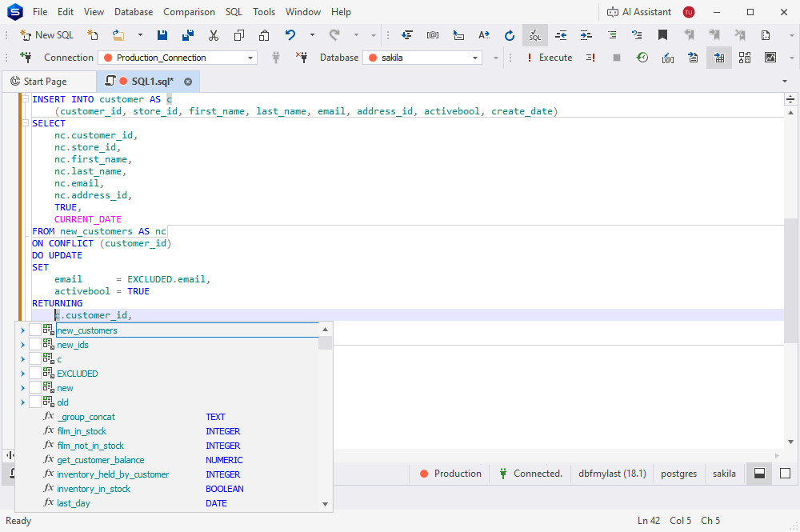Open the execution history clock icon
800x532 pixels.
coord(642,58)
